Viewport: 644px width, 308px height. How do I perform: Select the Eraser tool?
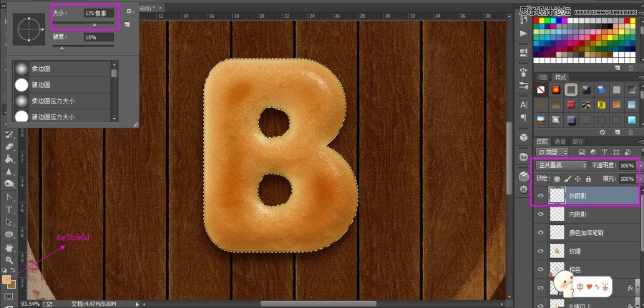click(9, 146)
